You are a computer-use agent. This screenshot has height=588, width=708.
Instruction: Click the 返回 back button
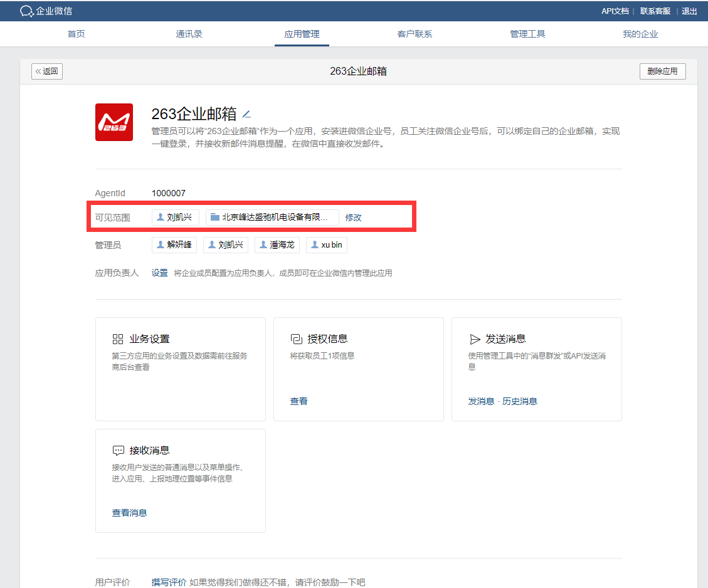coord(47,71)
